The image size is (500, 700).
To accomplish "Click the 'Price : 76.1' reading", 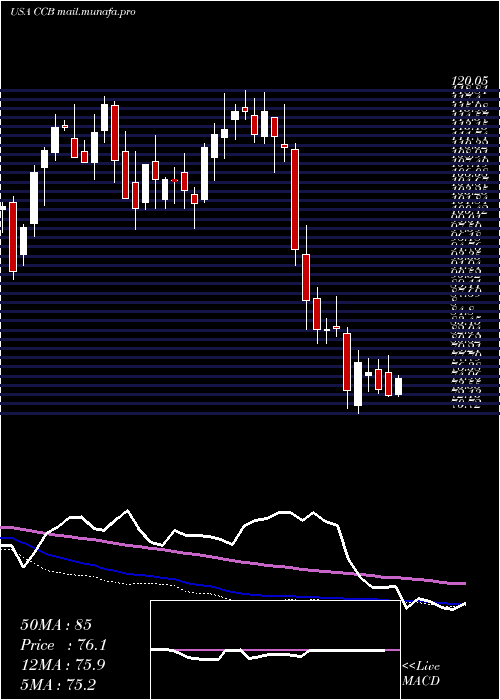I will [x=63, y=645].
